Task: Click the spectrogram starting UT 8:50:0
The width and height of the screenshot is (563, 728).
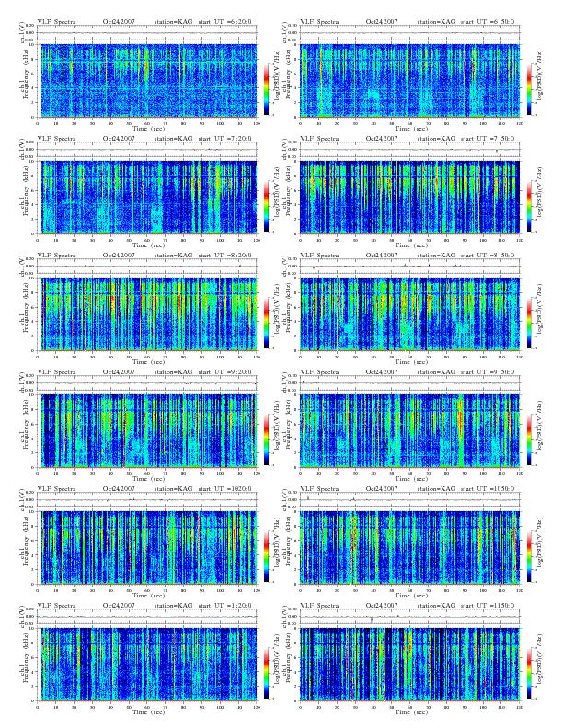Action: pyautogui.click(x=409, y=313)
